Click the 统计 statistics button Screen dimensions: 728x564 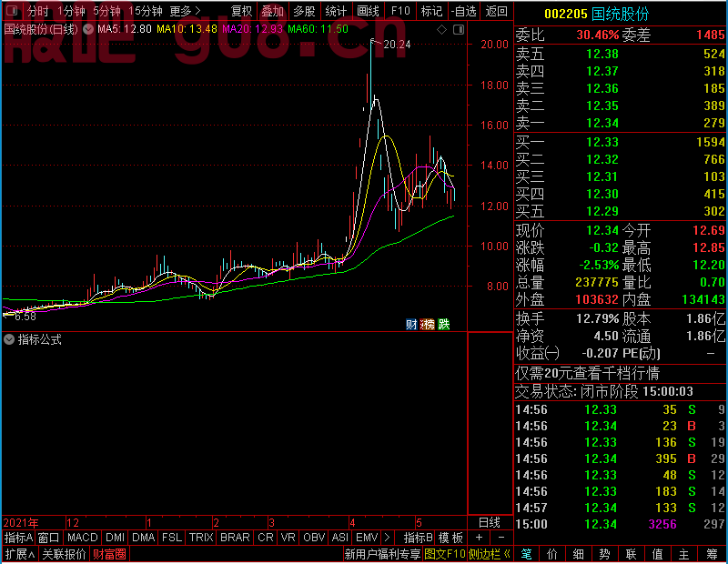point(336,11)
